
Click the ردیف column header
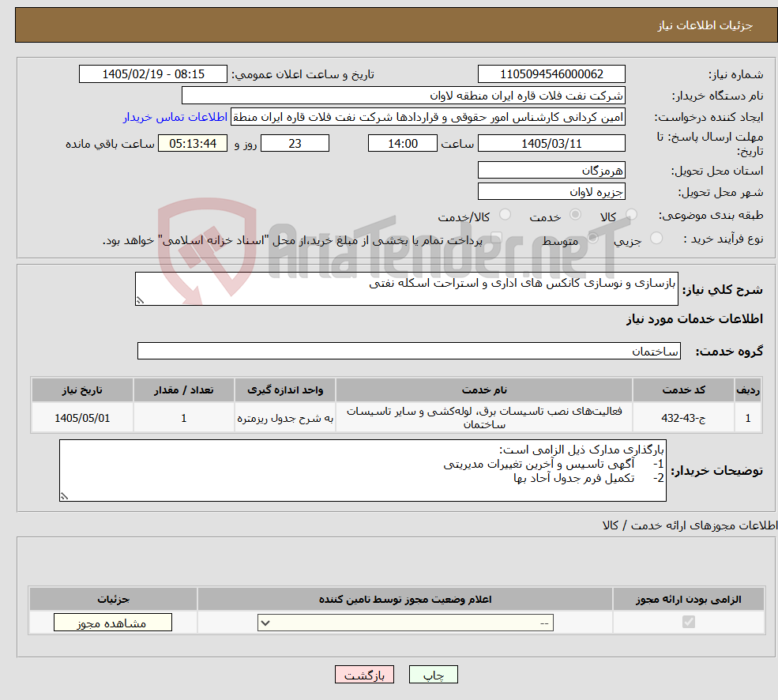tap(748, 390)
